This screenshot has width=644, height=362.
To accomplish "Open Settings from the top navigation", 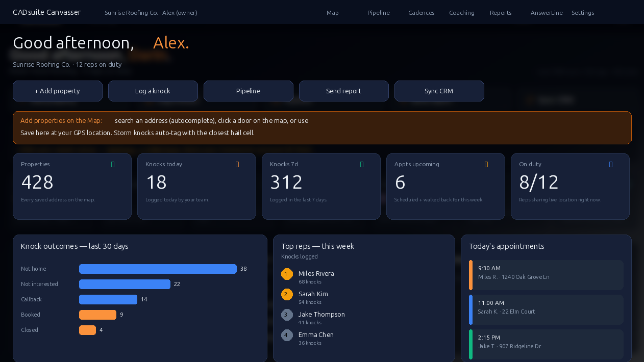I will 583,13.
